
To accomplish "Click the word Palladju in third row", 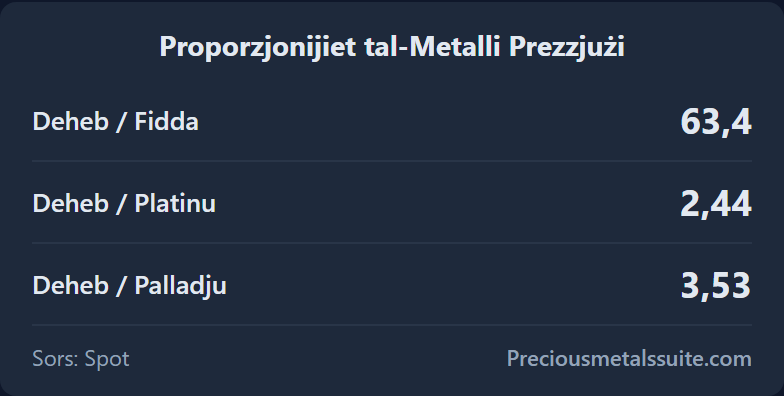I will [x=180, y=286].
